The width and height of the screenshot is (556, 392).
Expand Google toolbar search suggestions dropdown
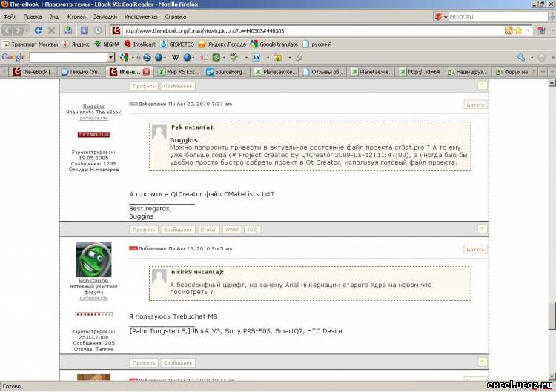[x=111, y=57]
